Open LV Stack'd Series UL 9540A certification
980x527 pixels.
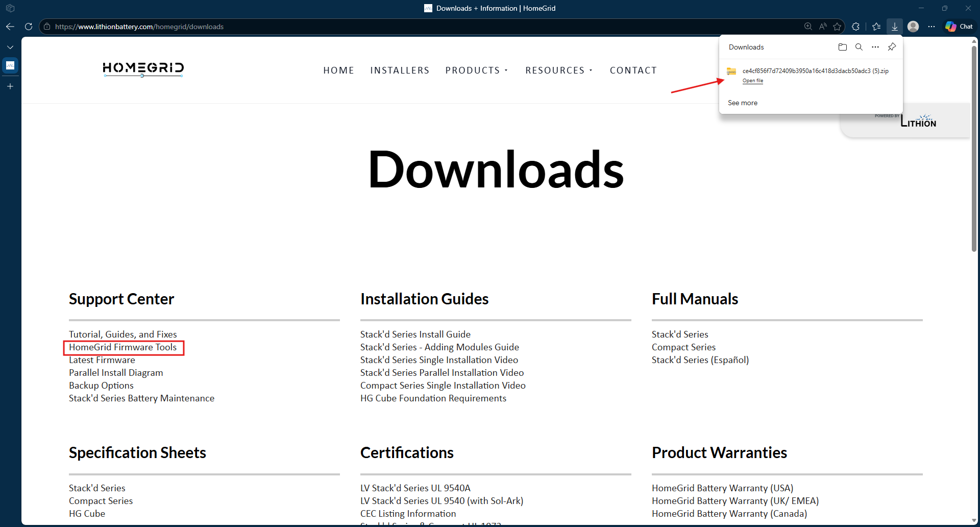[415, 488]
